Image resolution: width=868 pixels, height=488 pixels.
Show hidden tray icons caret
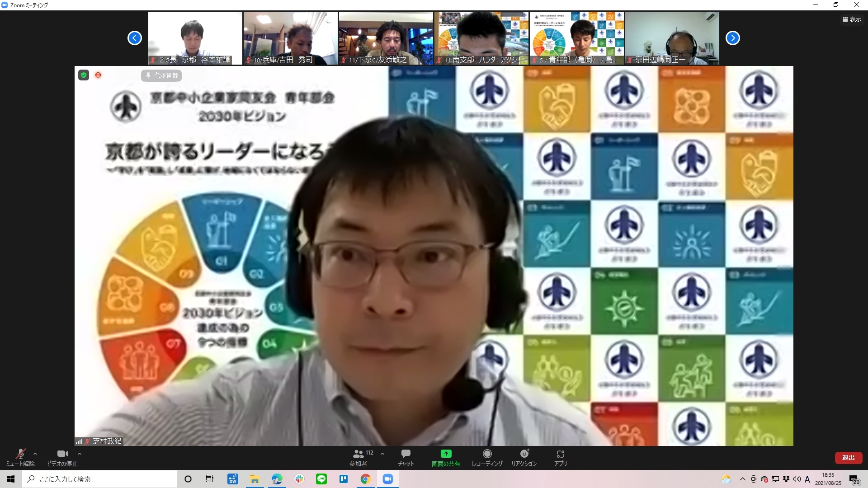742,479
